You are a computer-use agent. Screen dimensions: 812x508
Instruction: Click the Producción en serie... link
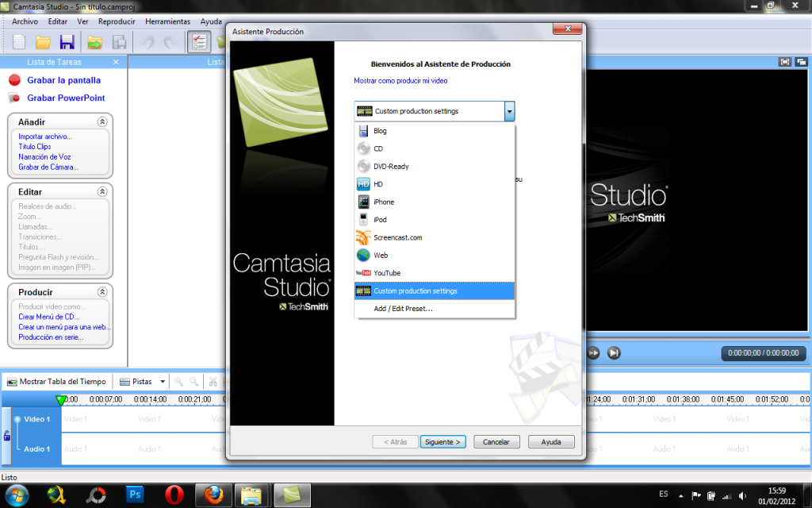click(x=51, y=337)
